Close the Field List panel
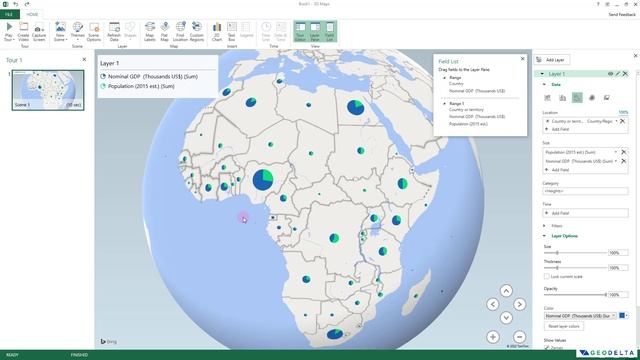Screen dimensions: 640x360 (522, 59)
